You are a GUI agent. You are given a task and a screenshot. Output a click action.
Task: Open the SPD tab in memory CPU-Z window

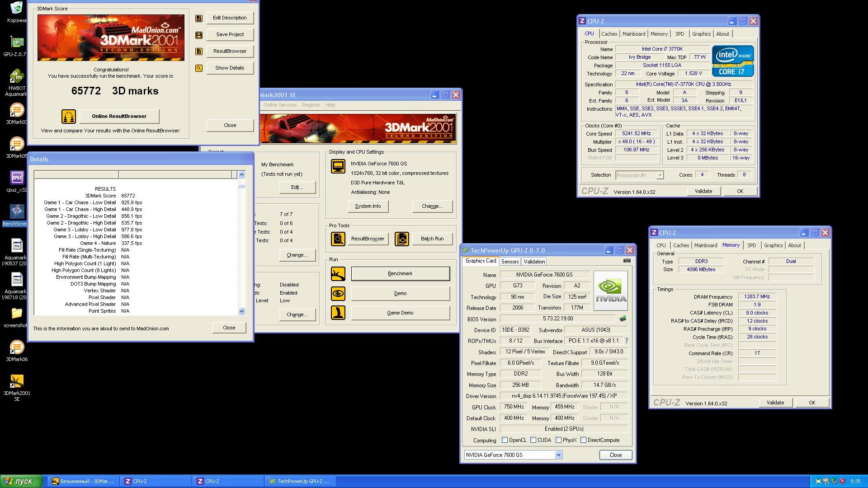tap(751, 245)
